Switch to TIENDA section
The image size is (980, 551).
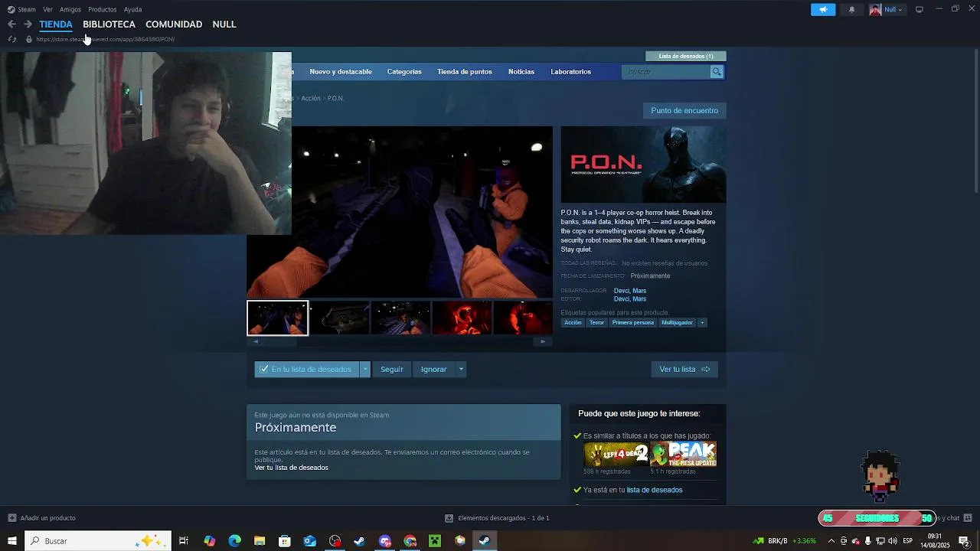(x=56, y=24)
